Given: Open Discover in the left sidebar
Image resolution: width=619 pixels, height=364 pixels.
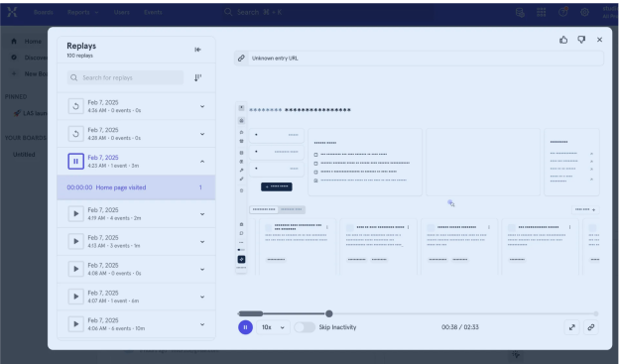Looking at the screenshot, I should point(29,58).
